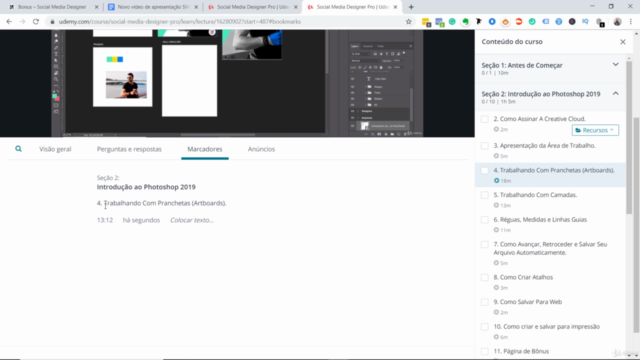Close the course content sidebar
The width and height of the screenshot is (640, 360).
622,42
